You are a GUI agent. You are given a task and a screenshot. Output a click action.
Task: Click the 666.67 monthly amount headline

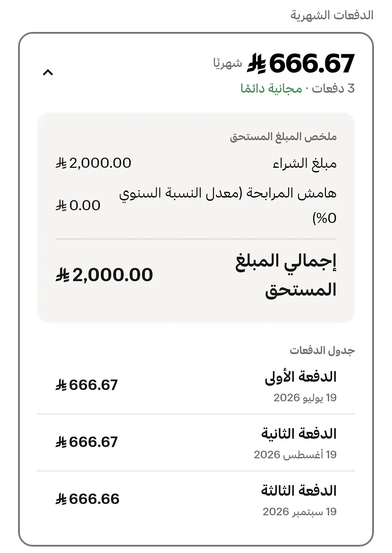(x=312, y=64)
